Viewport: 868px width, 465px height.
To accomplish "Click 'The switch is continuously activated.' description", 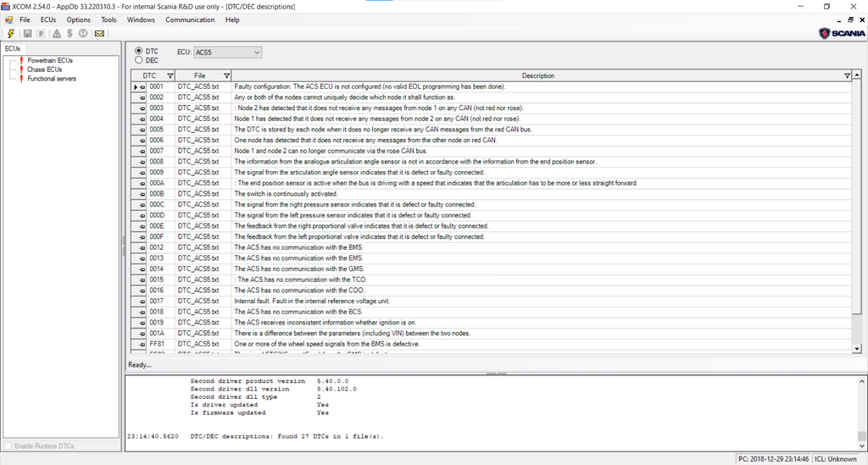I will 286,194.
